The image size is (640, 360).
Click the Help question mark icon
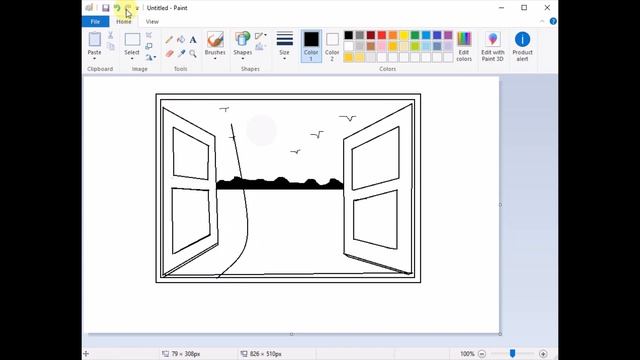553,22
